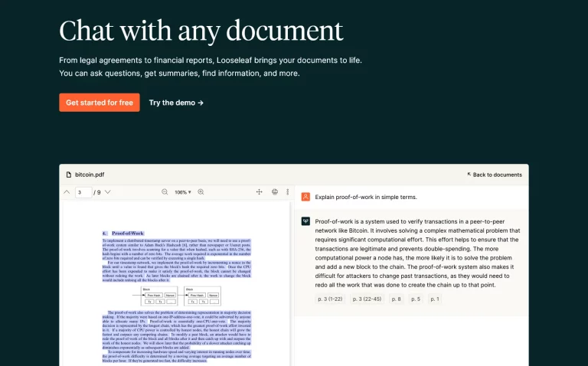Open the Try the demo link
Screen dimensions: 588x366
[x=176, y=103]
